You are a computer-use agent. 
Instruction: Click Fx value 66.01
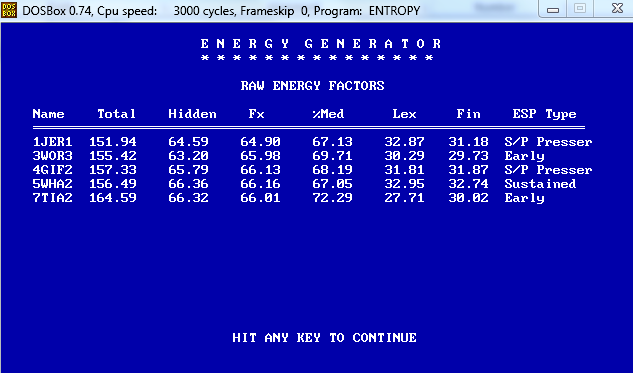coord(260,198)
